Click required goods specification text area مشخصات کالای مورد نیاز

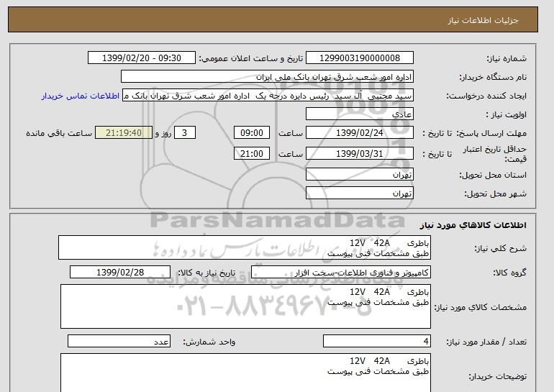point(245,306)
